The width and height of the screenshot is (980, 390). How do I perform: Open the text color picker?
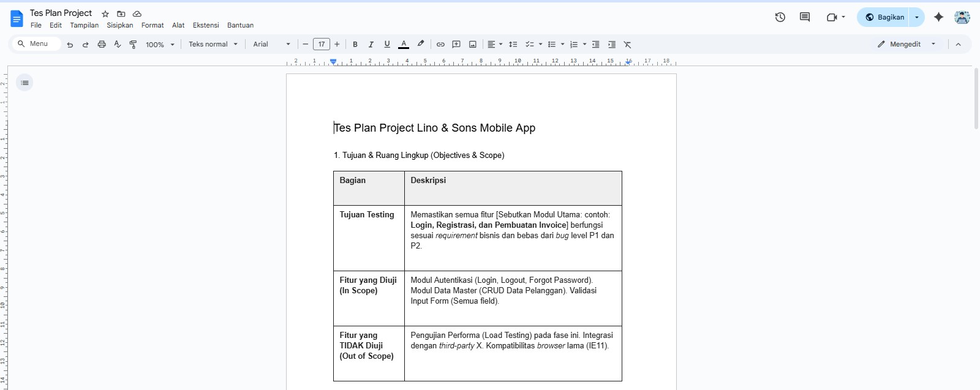[404, 44]
